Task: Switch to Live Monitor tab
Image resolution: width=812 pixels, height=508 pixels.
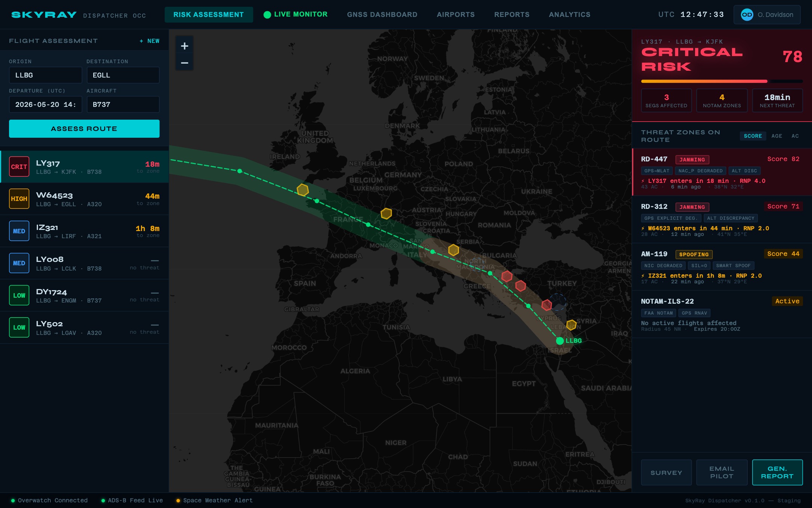Action: point(295,15)
